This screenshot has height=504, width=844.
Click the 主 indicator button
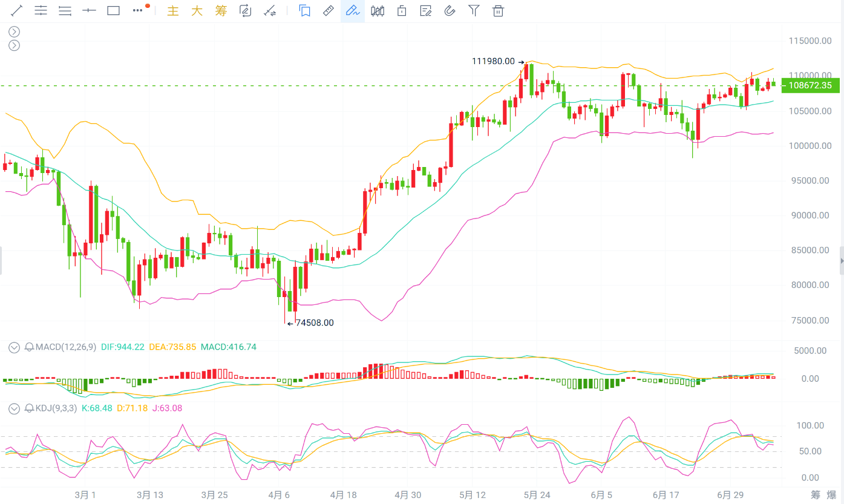pyautogui.click(x=173, y=10)
